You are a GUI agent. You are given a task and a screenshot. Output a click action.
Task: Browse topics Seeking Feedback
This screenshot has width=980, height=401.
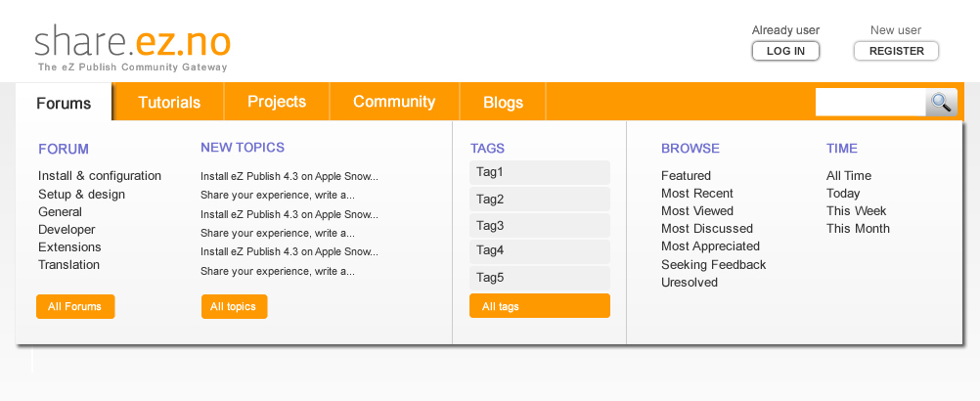[713, 265]
